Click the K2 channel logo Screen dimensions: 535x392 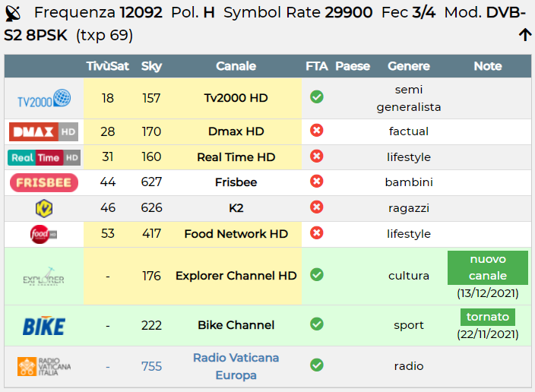pos(44,208)
